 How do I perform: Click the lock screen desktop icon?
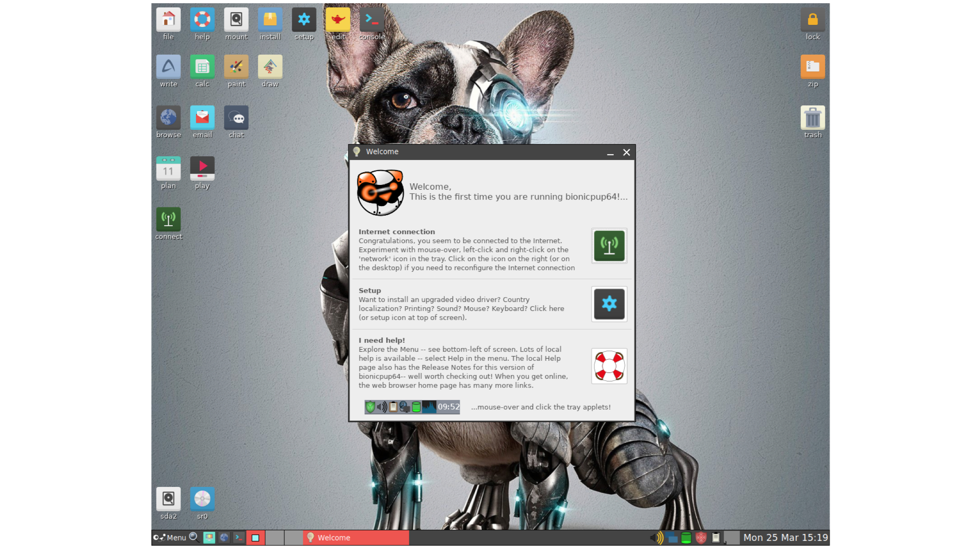[812, 20]
